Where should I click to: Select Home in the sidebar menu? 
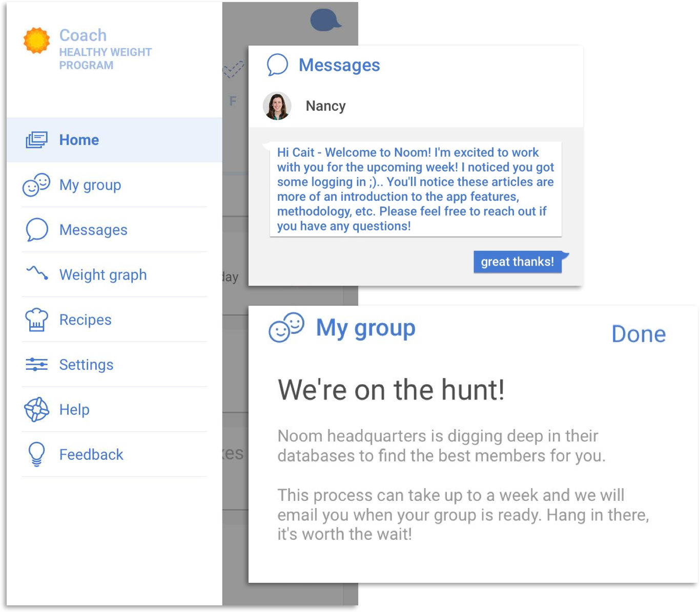click(x=114, y=140)
